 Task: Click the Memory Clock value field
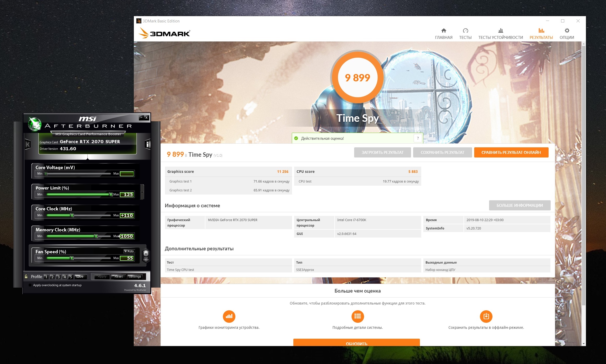tap(127, 236)
